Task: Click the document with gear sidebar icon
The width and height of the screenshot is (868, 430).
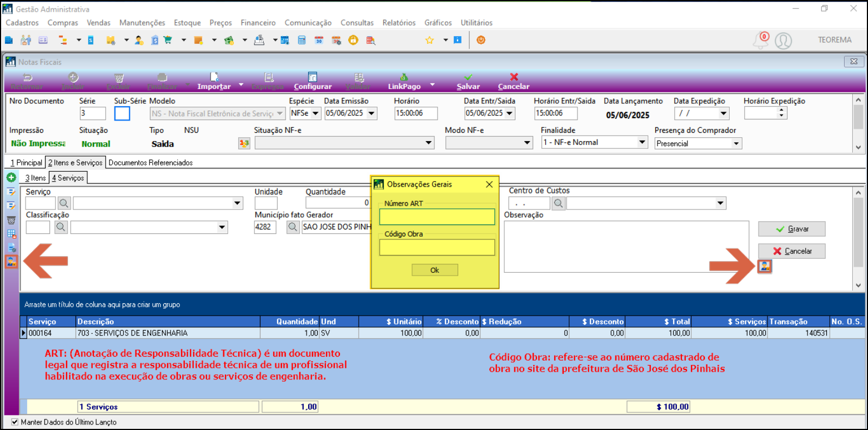Action: [x=11, y=248]
